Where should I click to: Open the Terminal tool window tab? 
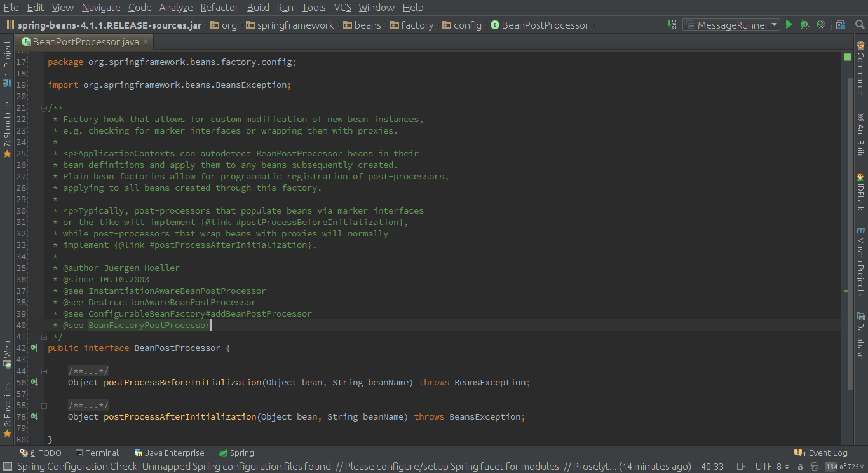coord(97,453)
